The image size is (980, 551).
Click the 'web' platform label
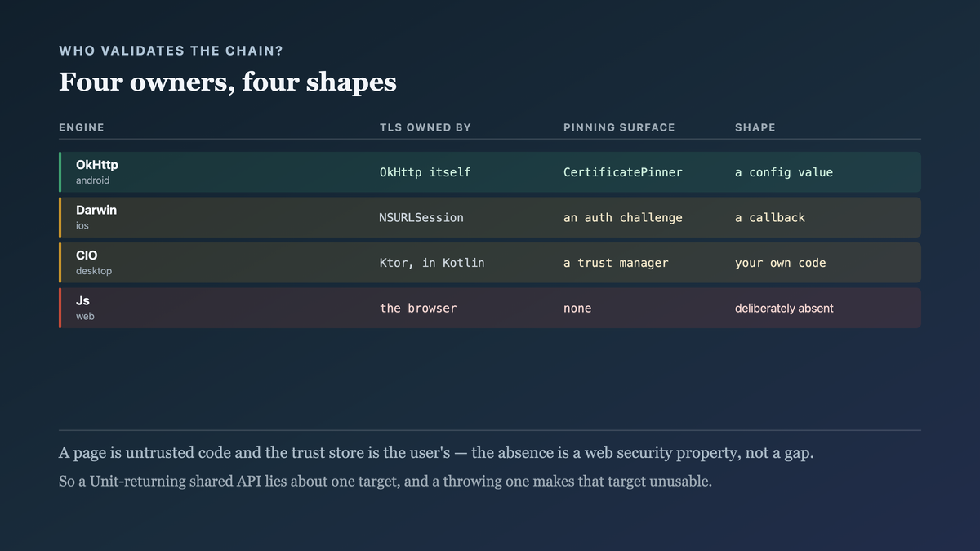(85, 316)
